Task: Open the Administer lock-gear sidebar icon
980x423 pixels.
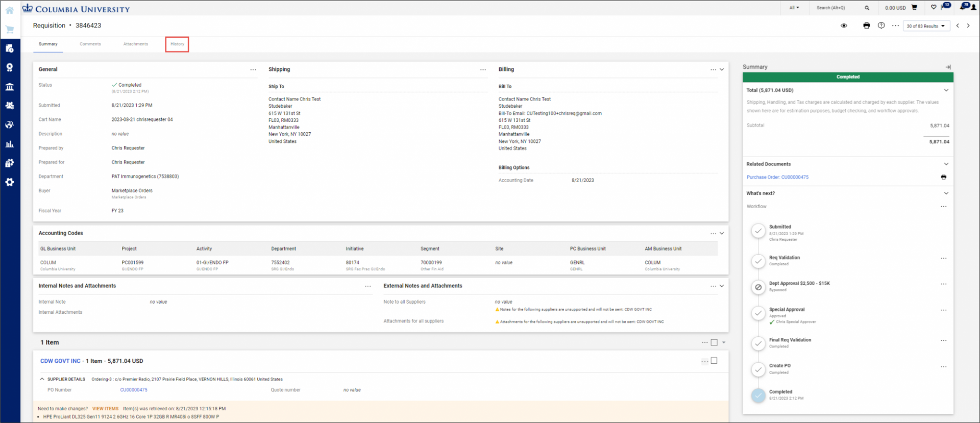Action: pyautogui.click(x=9, y=163)
